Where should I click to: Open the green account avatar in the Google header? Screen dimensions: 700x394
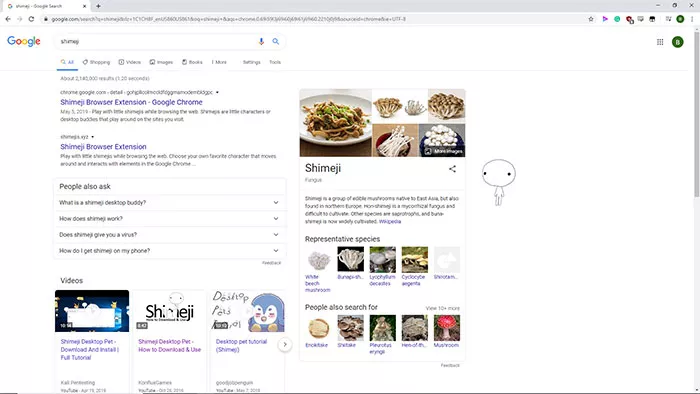click(677, 42)
